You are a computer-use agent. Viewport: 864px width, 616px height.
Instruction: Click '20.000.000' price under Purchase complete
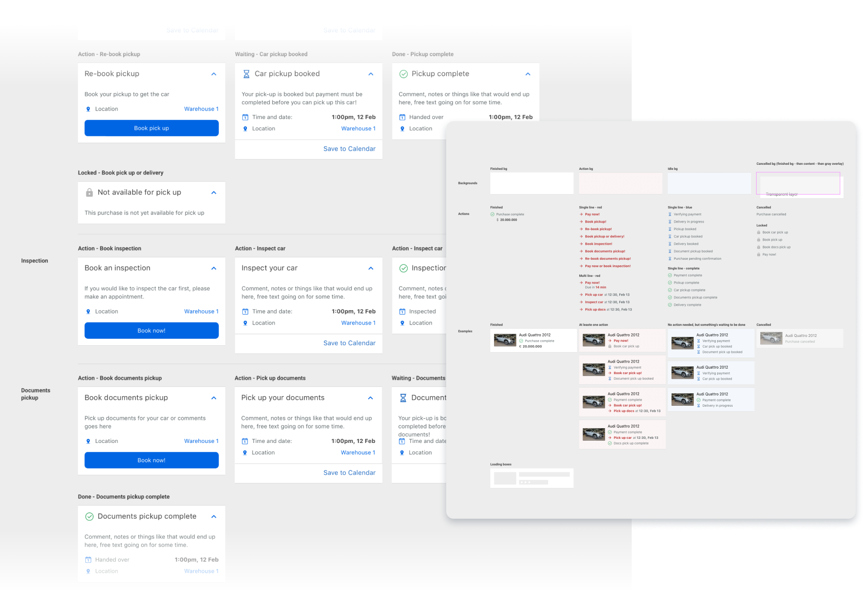click(x=508, y=220)
